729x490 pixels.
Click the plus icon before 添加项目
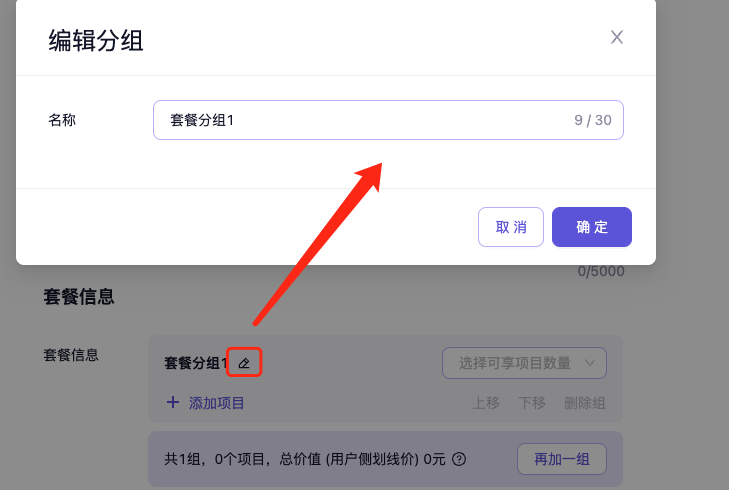[x=173, y=403]
